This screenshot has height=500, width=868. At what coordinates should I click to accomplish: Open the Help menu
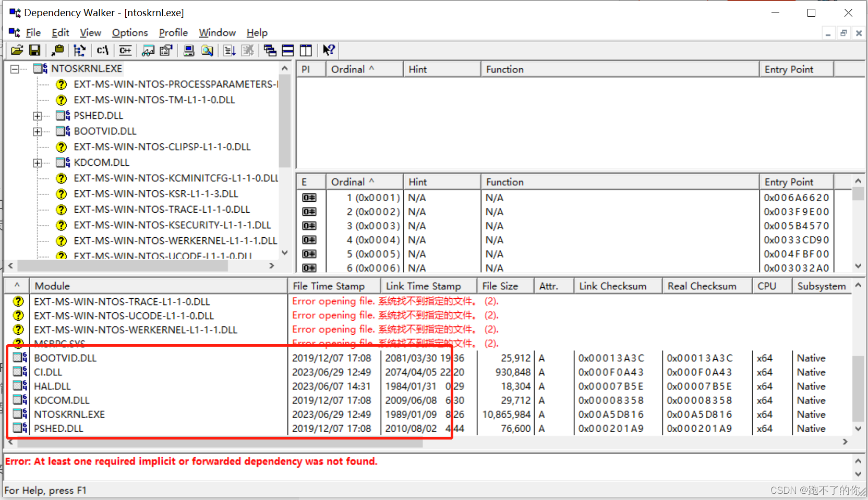257,32
